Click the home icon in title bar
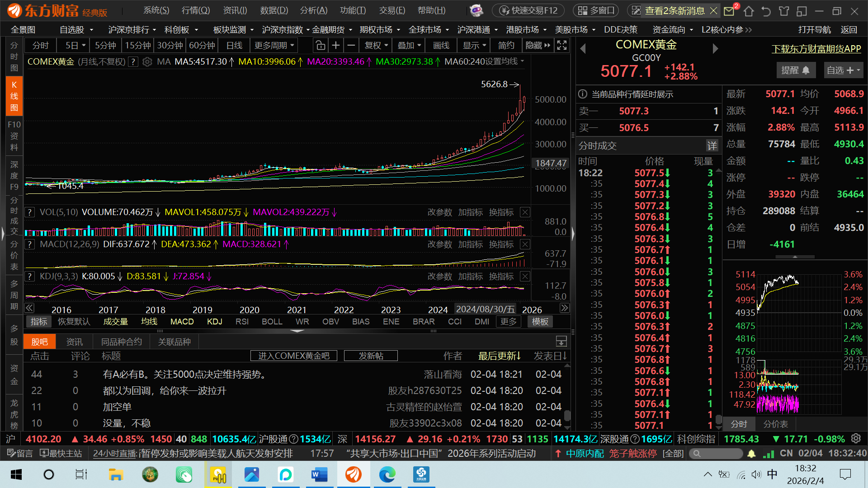This screenshot has height=488, width=868. [x=749, y=11]
